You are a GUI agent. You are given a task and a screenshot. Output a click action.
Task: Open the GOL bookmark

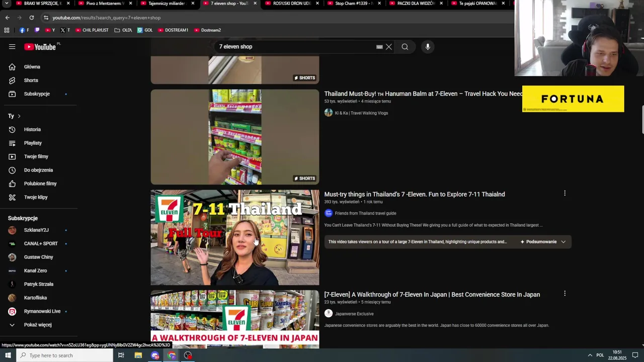tap(145, 30)
